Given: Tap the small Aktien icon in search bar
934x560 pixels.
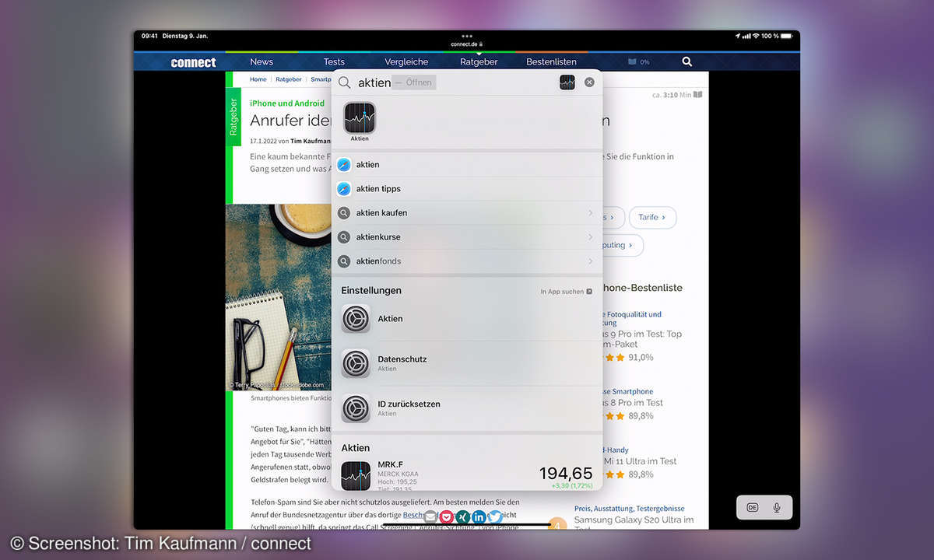Looking at the screenshot, I should point(567,82).
